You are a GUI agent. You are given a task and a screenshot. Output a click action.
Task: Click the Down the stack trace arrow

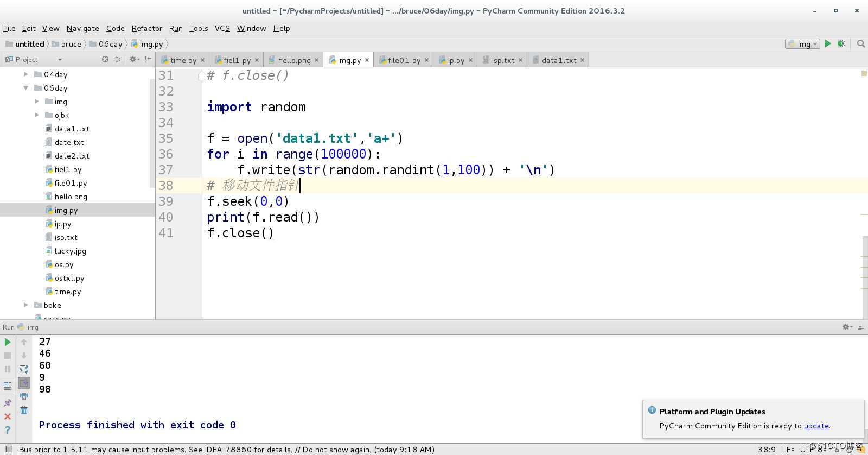(x=24, y=356)
